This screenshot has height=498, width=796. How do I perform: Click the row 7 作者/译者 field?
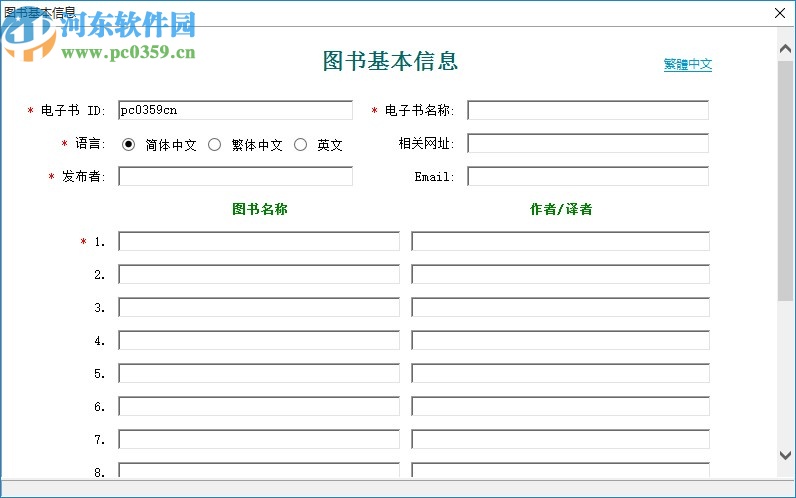click(560, 439)
